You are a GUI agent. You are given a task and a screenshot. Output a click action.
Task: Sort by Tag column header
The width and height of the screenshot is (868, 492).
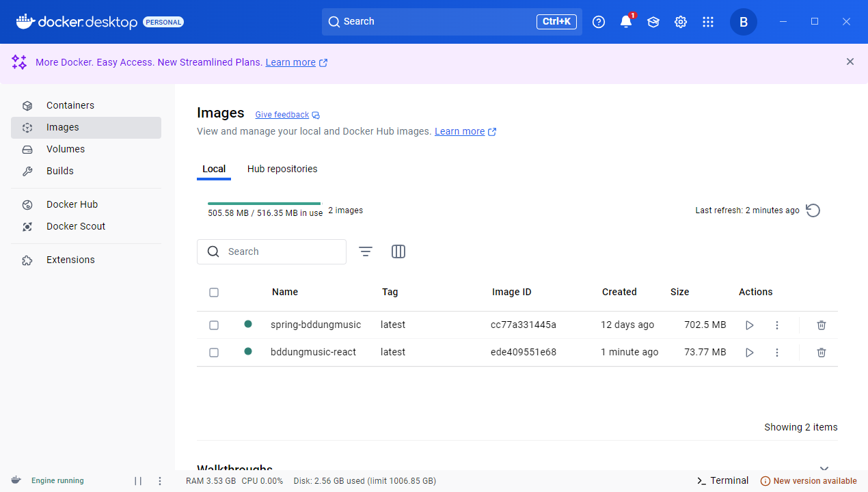point(390,292)
